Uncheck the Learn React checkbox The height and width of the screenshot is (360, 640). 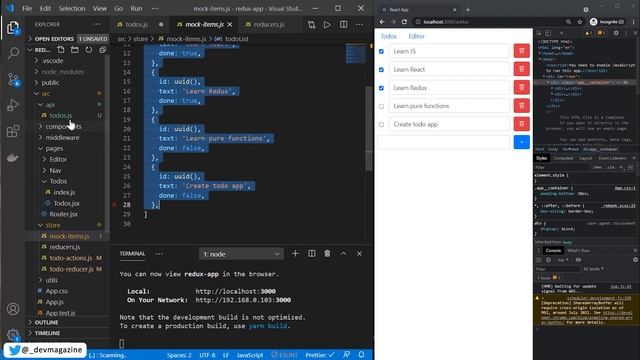click(381, 70)
